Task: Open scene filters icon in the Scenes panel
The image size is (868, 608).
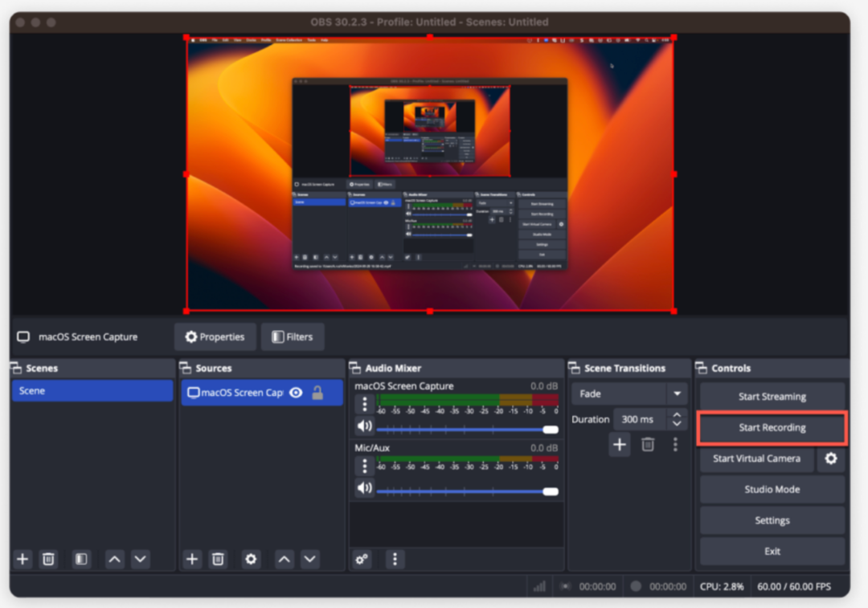Action: 81,559
